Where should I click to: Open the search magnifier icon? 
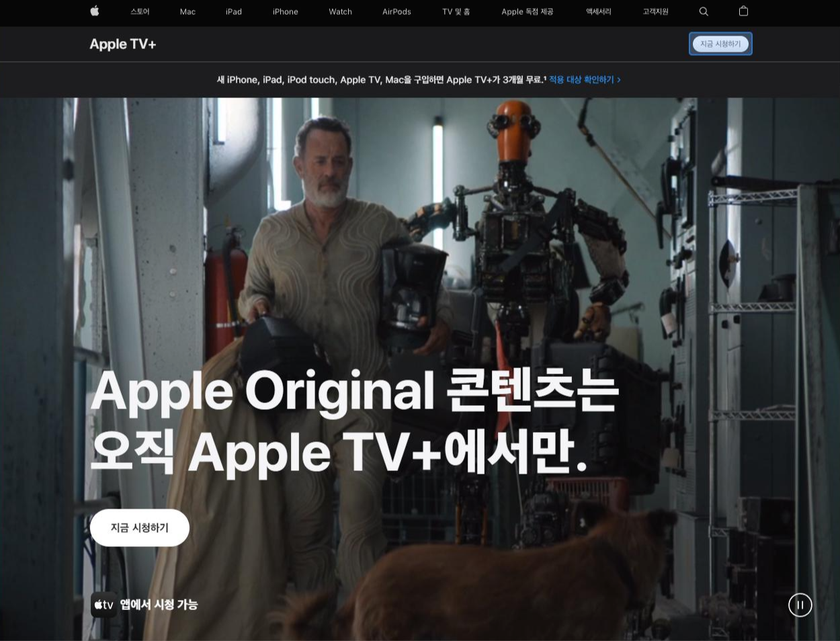(x=704, y=11)
